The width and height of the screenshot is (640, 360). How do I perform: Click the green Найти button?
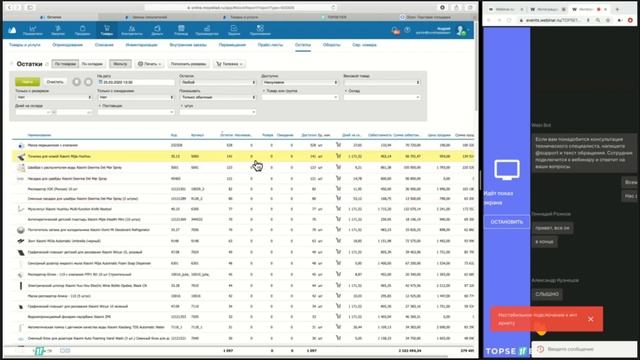pos(27,82)
